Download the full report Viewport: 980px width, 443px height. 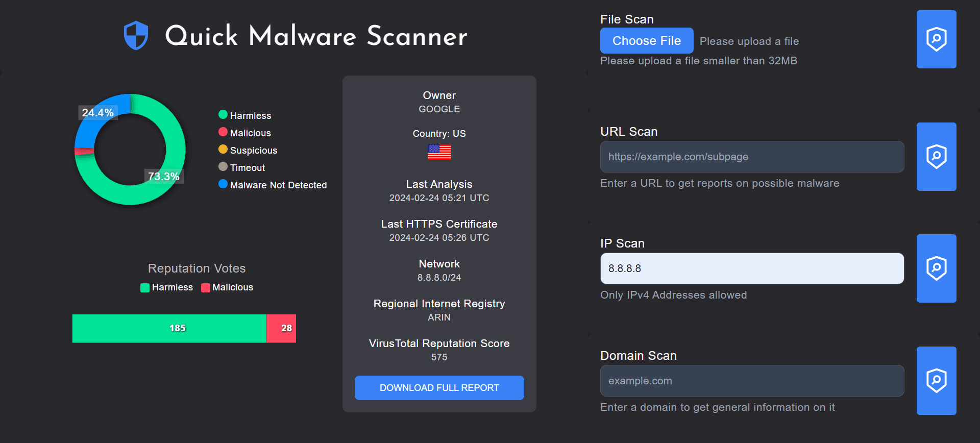tap(439, 388)
